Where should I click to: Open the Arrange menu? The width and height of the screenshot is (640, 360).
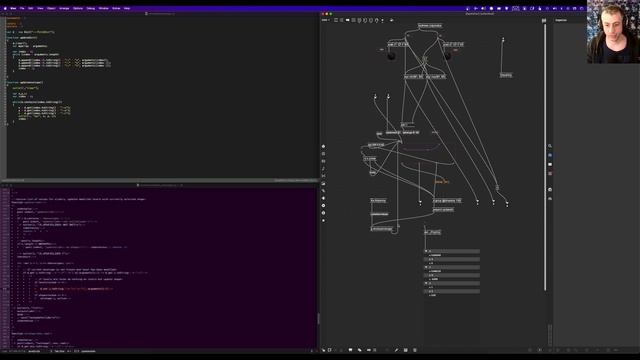(64, 8)
